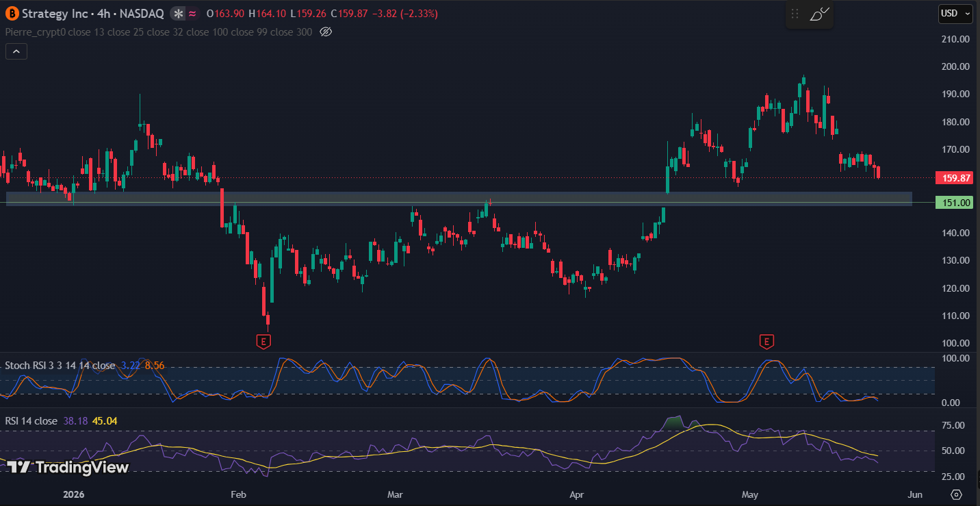Click the change value −3.82 (−2.33%)
The width and height of the screenshot is (980, 506).
(x=405, y=14)
